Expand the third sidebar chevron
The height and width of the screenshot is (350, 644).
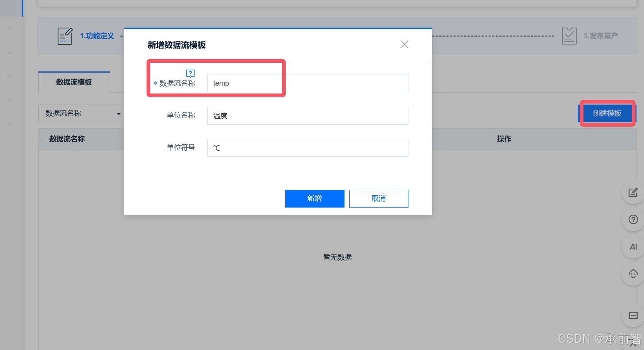point(9,76)
